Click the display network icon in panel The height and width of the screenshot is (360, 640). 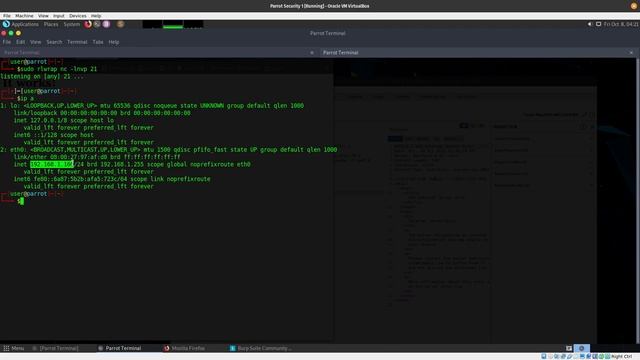pos(598,24)
